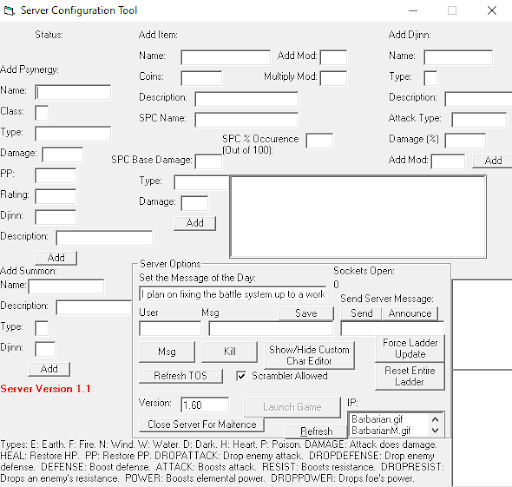Click the Server Configuration Tool title bar icon
This screenshot has height=487, width=512.
click(9, 11)
